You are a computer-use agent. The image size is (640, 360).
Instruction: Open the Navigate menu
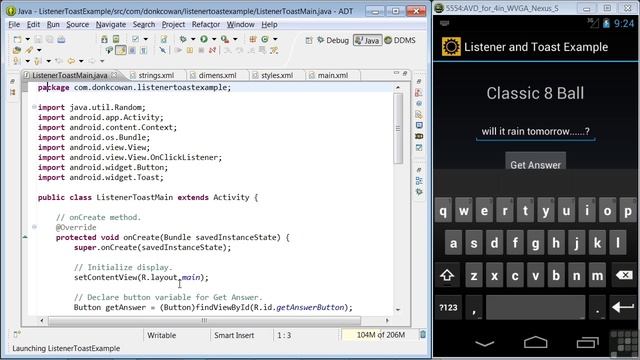tap(111, 24)
